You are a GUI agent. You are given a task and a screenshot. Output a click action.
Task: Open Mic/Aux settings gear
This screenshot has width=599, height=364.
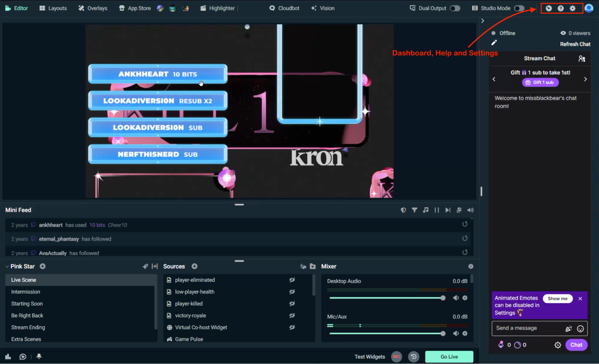coord(465,333)
